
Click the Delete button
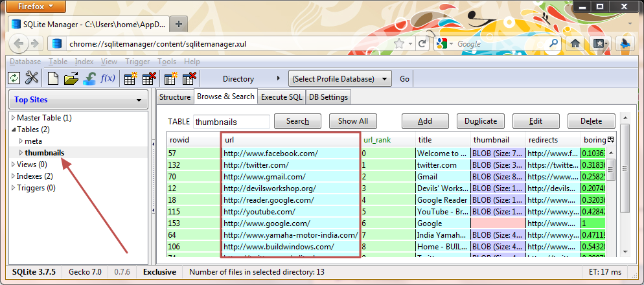coord(592,121)
